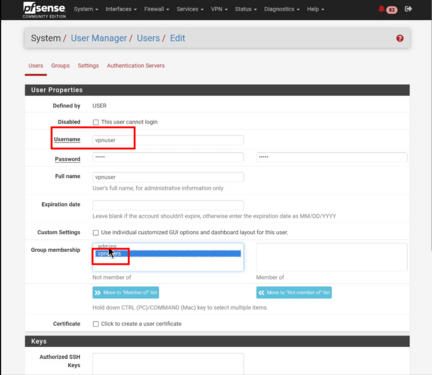Image resolution: width=432 pixels, height=375 pixels.
Task: Click the first Password field
Action: pyautogui.click(x=168, y=157)
